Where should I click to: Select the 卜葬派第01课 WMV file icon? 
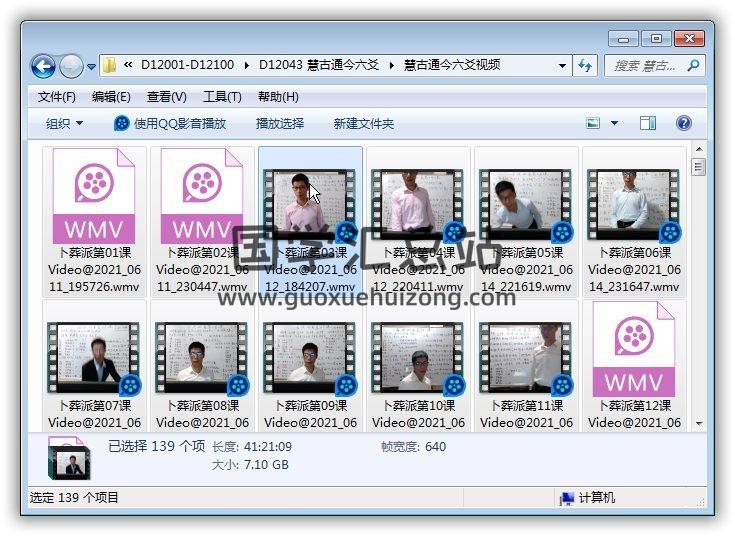(93, 197)
